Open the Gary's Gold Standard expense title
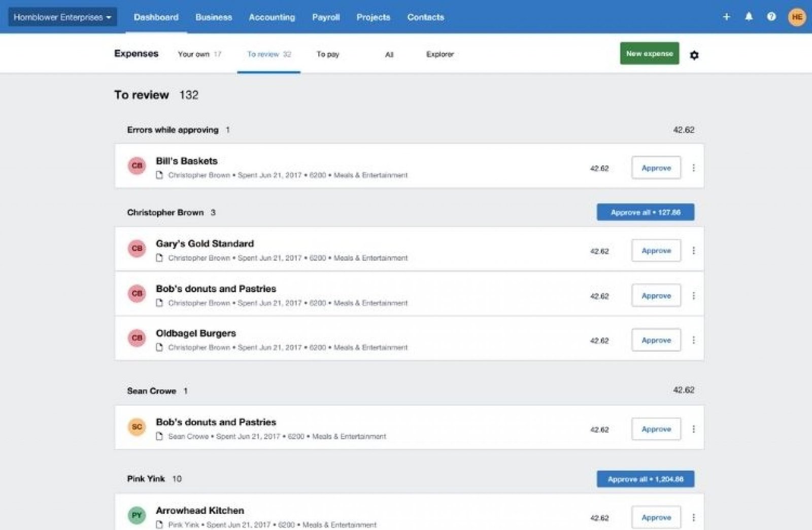Screen dimensions: 812x530 [205, 243]
